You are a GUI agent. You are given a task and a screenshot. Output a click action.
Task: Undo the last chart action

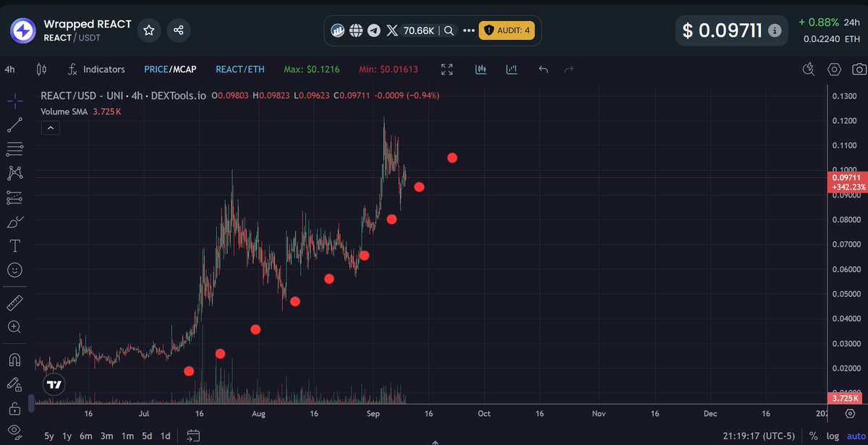tap(543, 69)
